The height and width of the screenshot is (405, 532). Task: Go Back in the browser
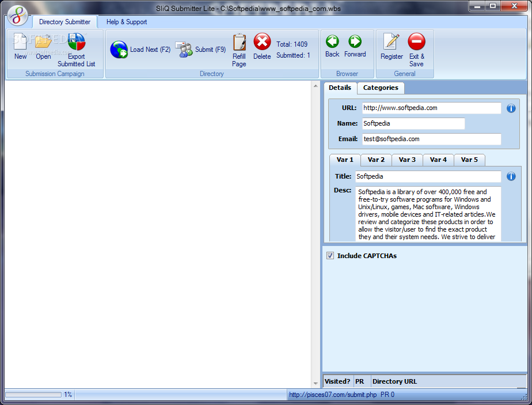[332, 41]
